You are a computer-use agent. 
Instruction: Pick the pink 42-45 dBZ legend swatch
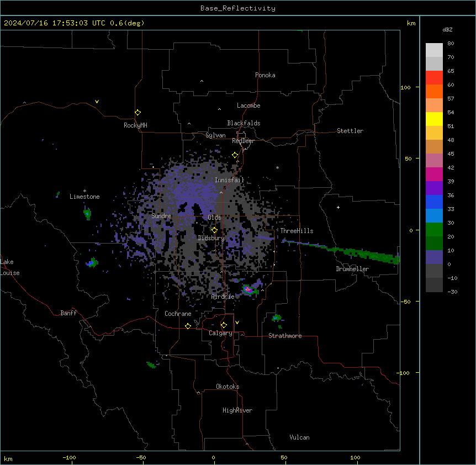click(x=434, y=161)
